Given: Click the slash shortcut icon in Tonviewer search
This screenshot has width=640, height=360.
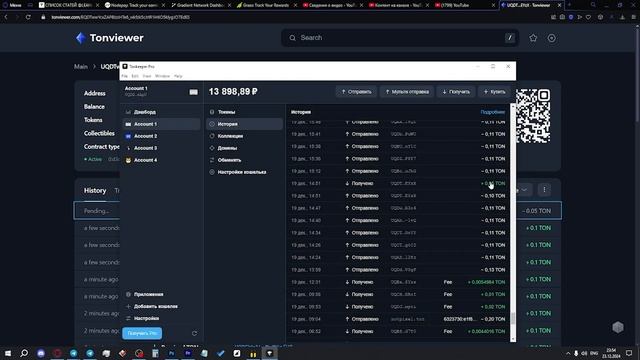Looking at the screenshot, I should tap(510, 38).
